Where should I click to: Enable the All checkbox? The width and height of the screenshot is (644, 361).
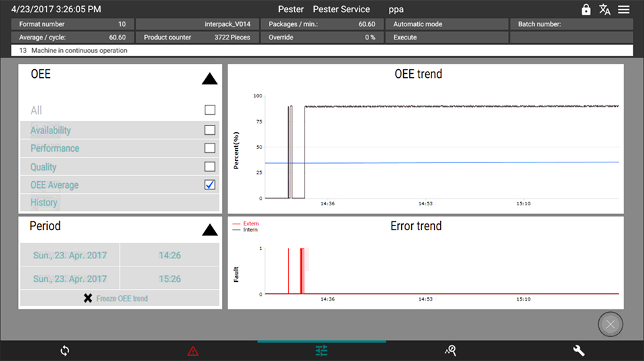click(210, 110)
